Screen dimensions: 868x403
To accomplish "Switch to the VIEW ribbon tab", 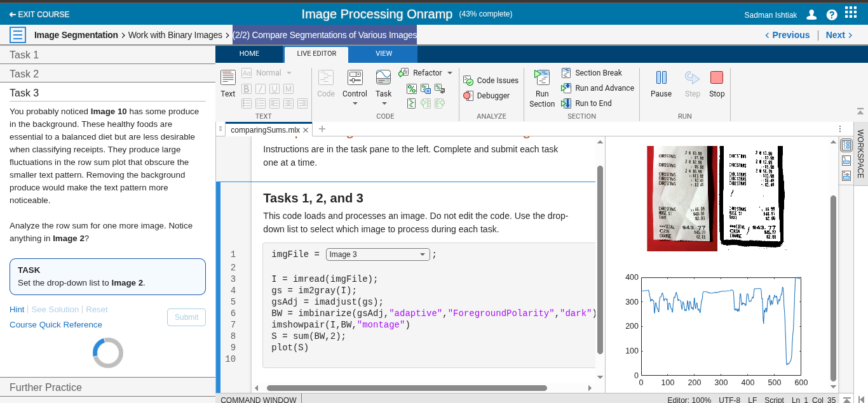I will pos(384,54).
